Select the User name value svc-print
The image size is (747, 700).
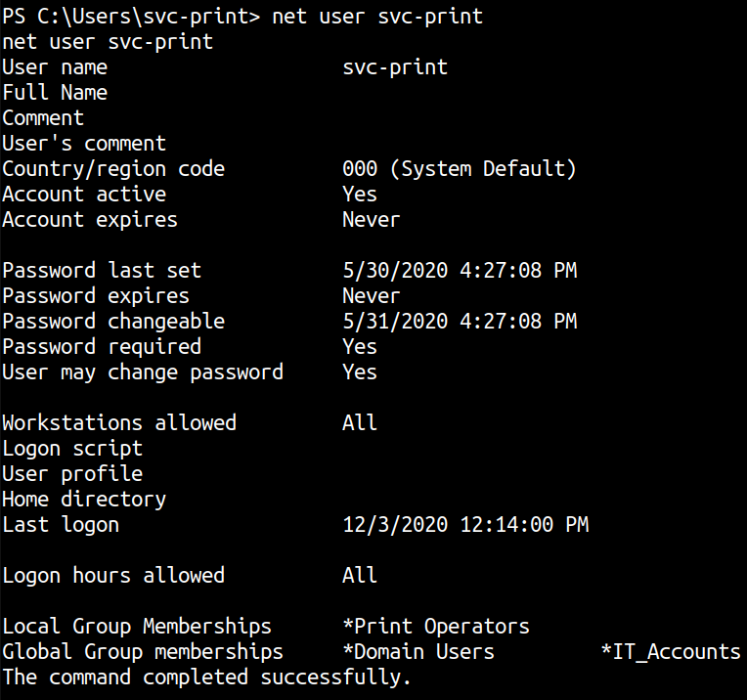pyautogui.click(x=395, y=67)
